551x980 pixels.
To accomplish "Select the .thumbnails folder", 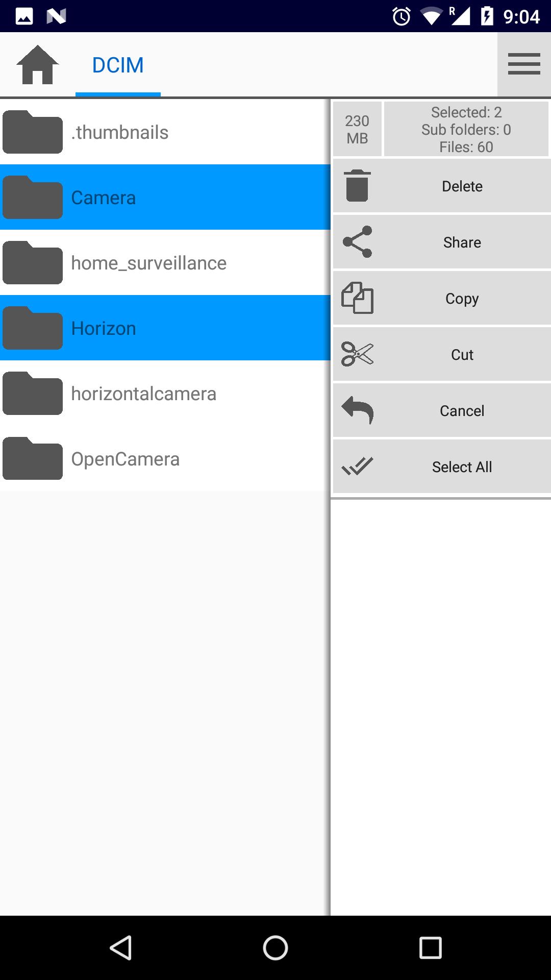I will [x=164, y=132].
